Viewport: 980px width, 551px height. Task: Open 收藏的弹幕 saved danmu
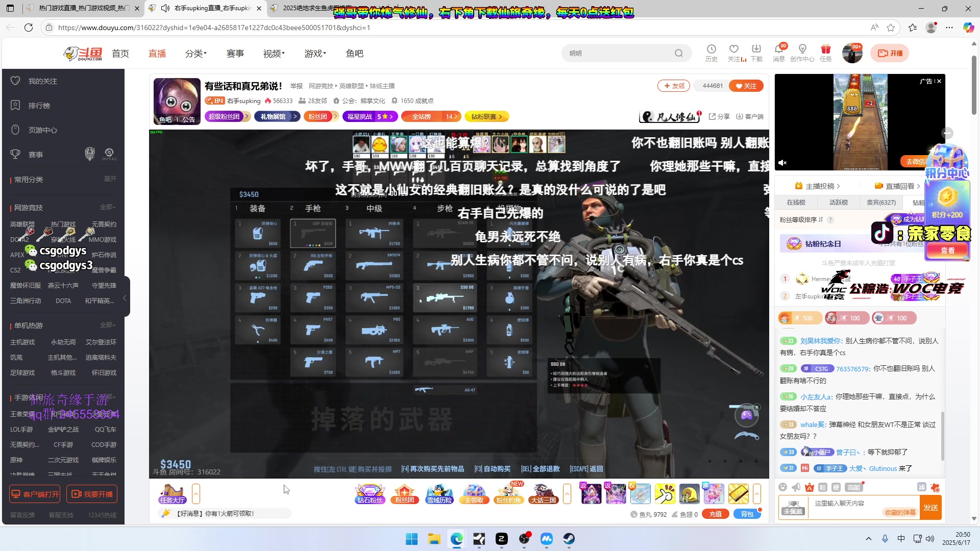[x=900, y=513]
